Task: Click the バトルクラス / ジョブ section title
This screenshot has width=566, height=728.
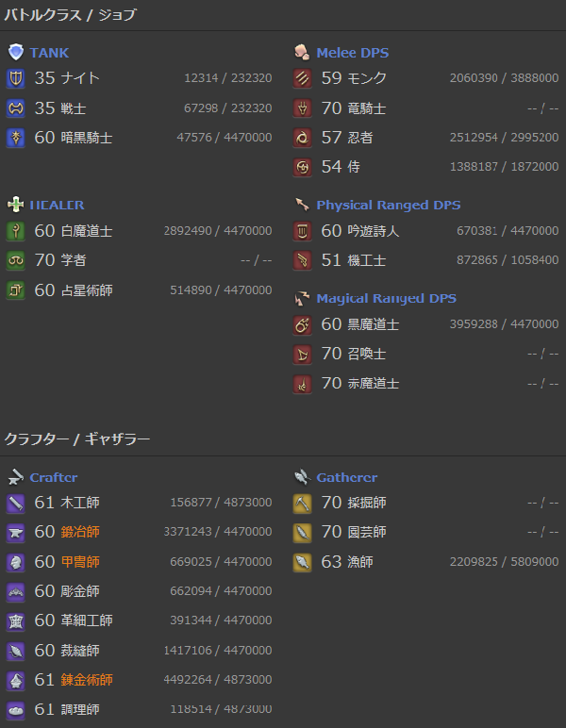Action: click(70, 15)
